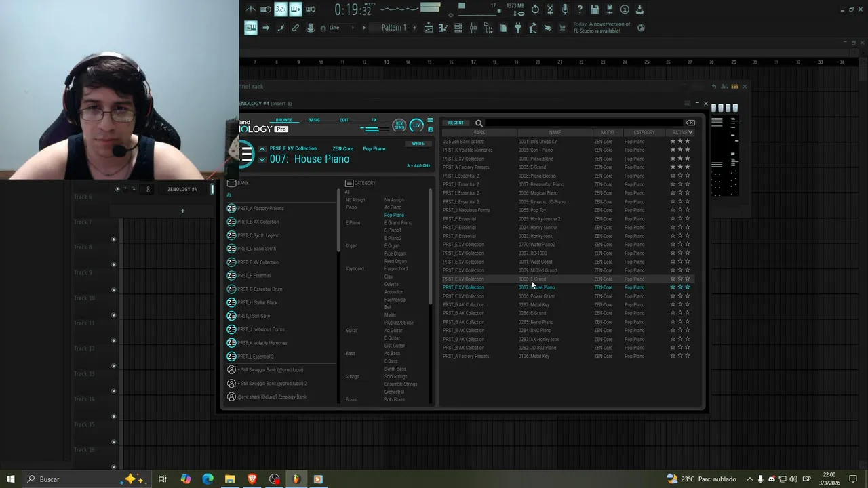The height and width of the screenshot is (488, 868).
Task: Click the shopping cart icon in toolbar
Action: pos(562,28)
